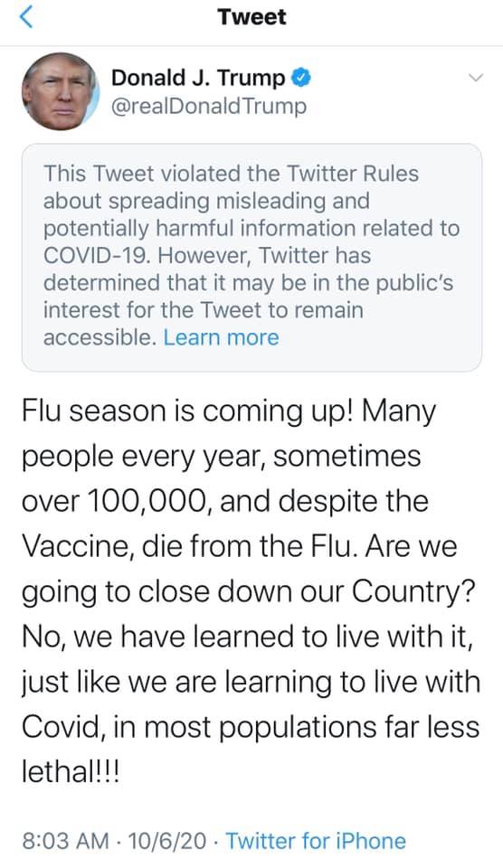Select the 10/6/20 date
This screenshot has height=868, width=503.
coord(166,841)
